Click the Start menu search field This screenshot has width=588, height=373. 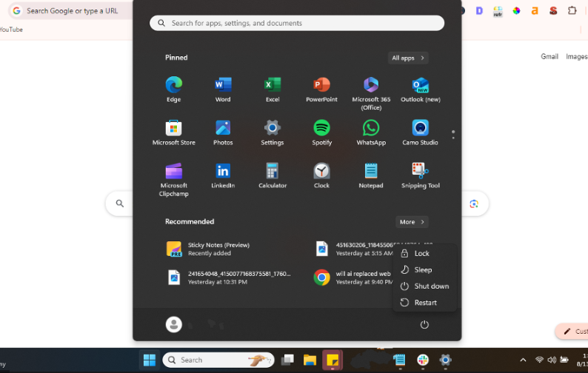[297, 23]
